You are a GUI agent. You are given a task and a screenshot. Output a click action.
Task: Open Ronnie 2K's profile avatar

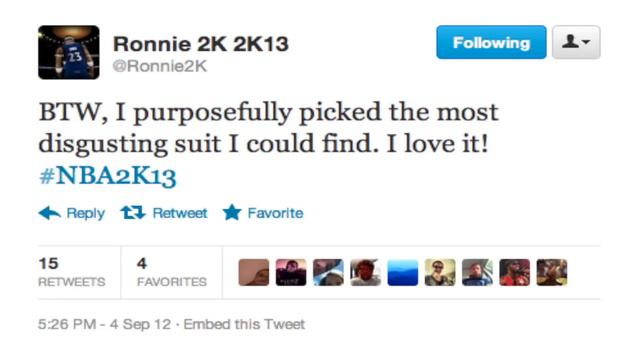tap(69, 52)
